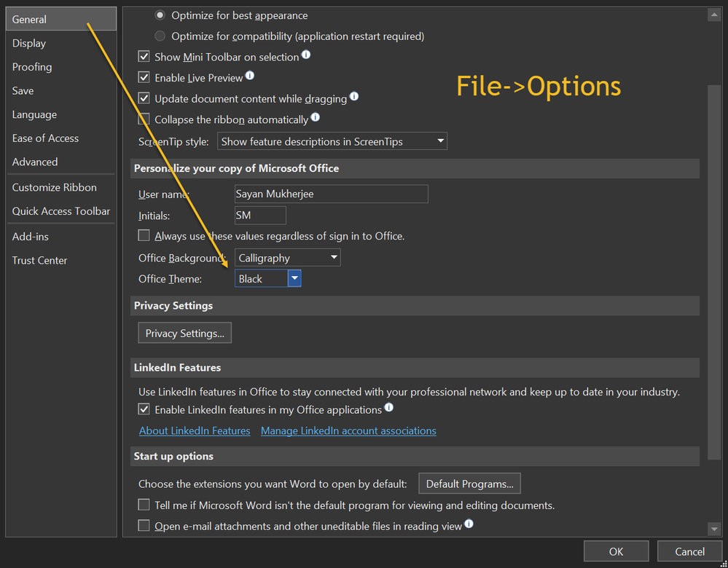Click info icon next to Open e-mail attachments
This screenshot has height=568, width=728.
point(469,524)
